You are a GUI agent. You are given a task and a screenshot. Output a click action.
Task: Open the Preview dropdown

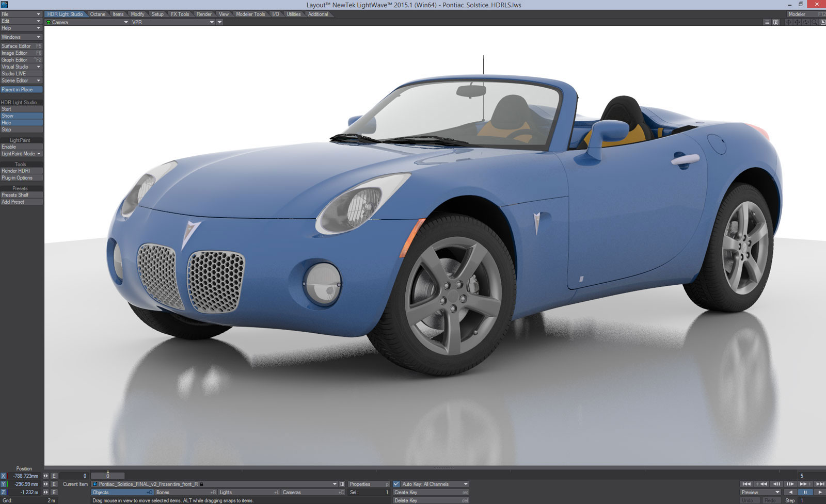pos(760,492)
